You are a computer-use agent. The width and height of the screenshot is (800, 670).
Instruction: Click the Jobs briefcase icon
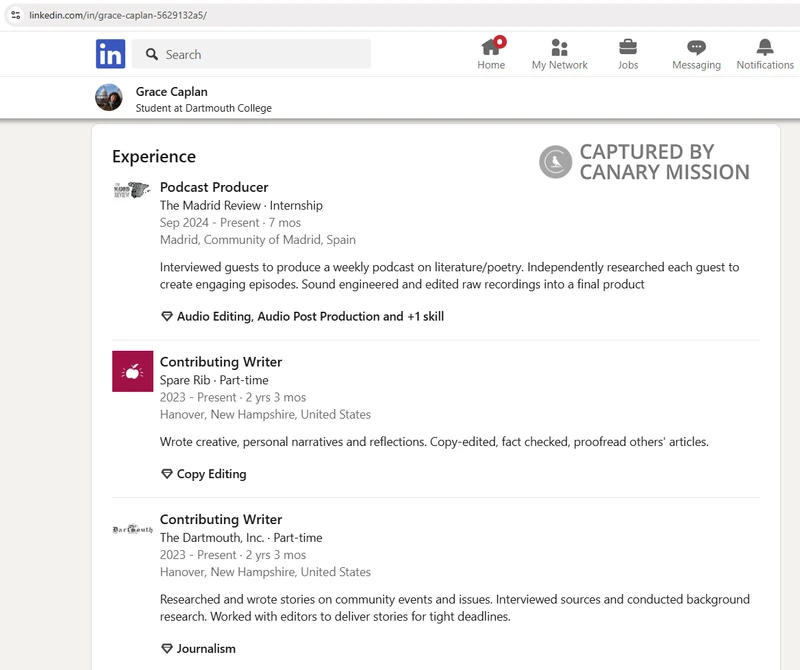pos(628,47)
